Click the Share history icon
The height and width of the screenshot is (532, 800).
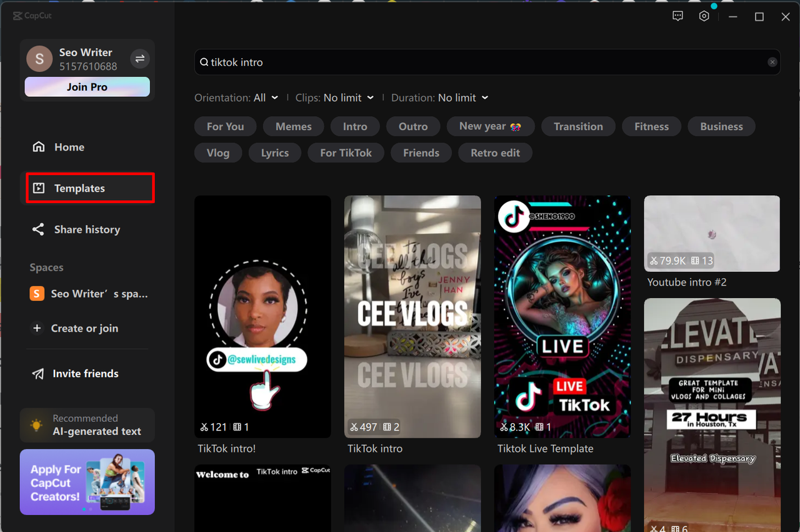pyautogui.click(x=38, y=229)
